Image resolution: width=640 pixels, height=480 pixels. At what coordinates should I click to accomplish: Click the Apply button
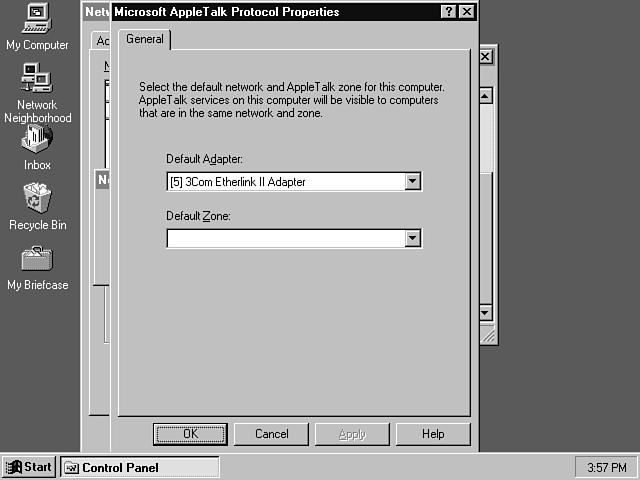[352, 434]
